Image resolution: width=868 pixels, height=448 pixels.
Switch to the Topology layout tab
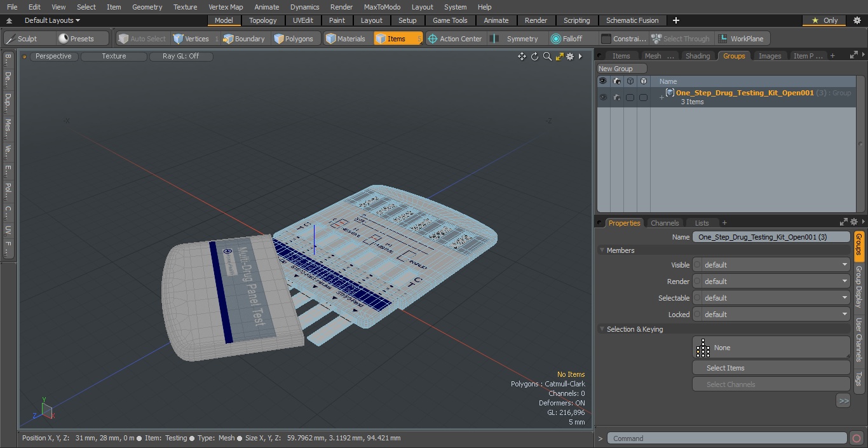263,20
